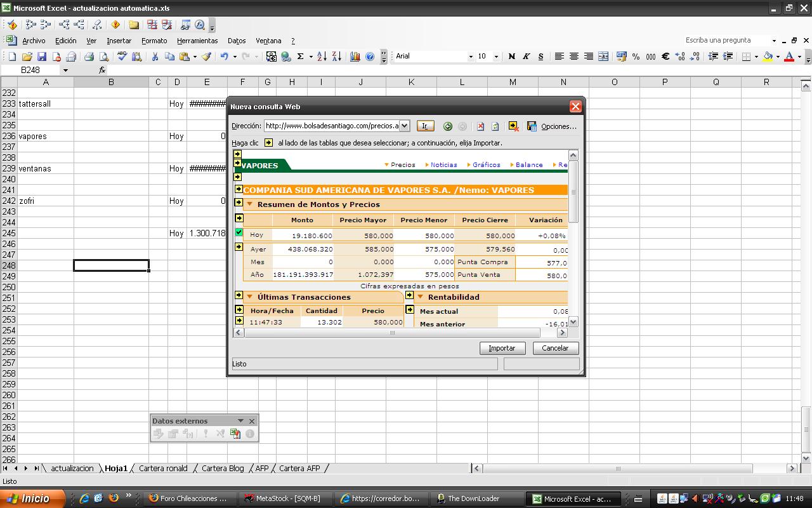
Task: Deselect the checked Hoy row table
Action: (x=239, y=232)
